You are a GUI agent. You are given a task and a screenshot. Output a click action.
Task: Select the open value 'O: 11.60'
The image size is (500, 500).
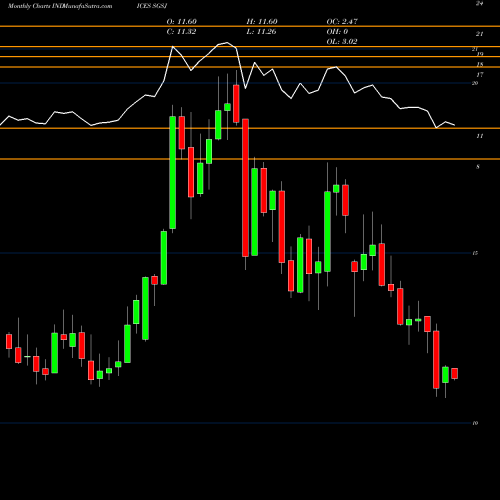[182, 22]
